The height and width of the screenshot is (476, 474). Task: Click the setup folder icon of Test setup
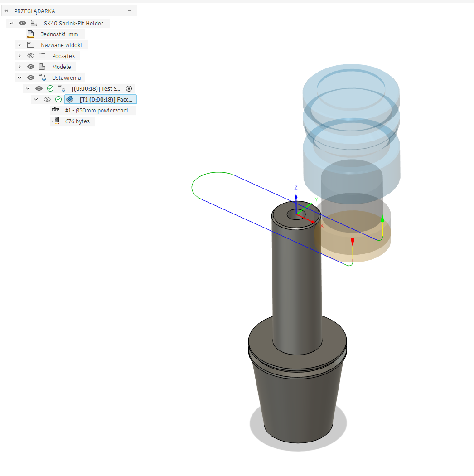pos(62,89)
